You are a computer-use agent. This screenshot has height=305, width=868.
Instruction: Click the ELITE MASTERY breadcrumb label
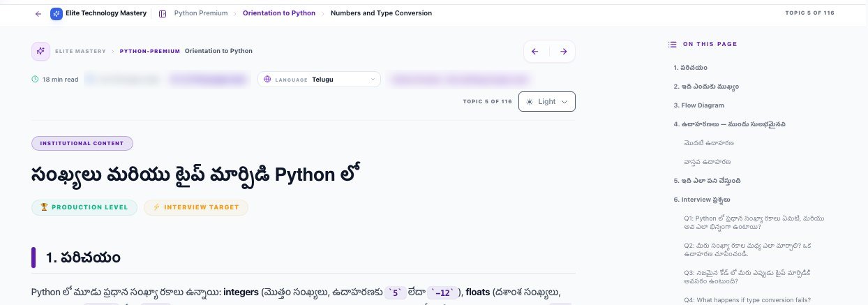[x=80, y=51]
